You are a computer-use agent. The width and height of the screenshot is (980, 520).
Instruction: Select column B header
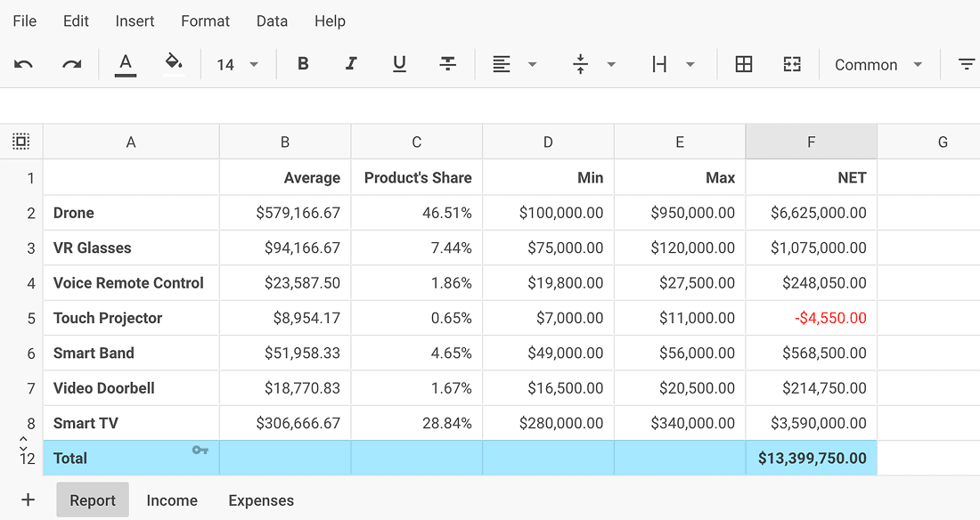[285, 142]
